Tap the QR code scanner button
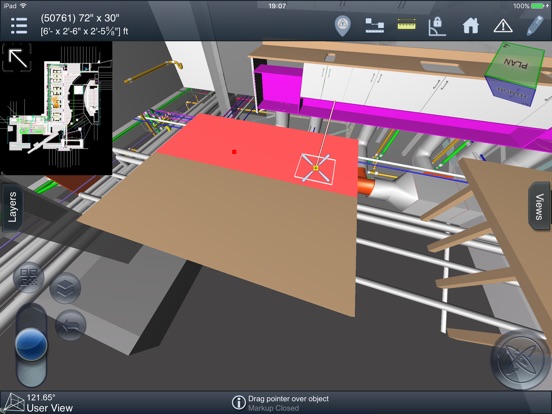552x414 pixels. [x=29, y=277]
